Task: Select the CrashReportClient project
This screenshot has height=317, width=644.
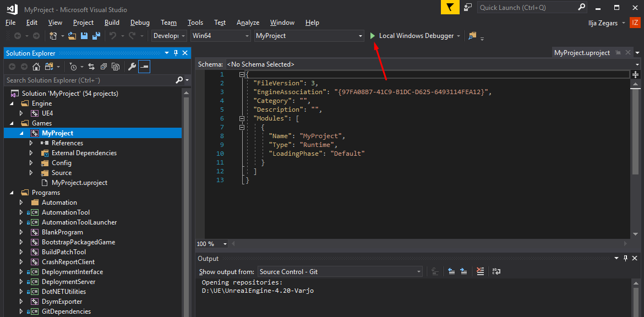Action: pos(68,261)
